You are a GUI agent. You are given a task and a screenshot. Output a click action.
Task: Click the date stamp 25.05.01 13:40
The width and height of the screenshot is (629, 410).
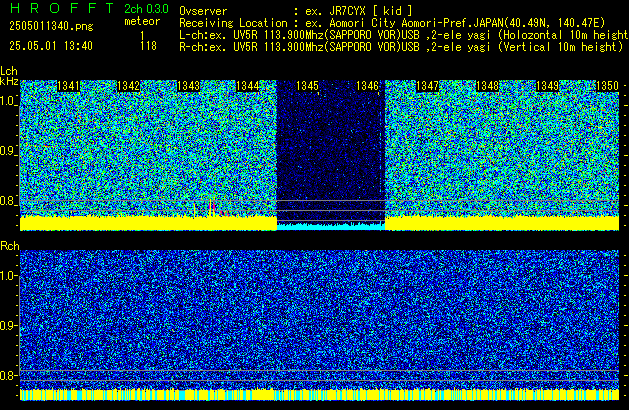(x=51, y=46)
